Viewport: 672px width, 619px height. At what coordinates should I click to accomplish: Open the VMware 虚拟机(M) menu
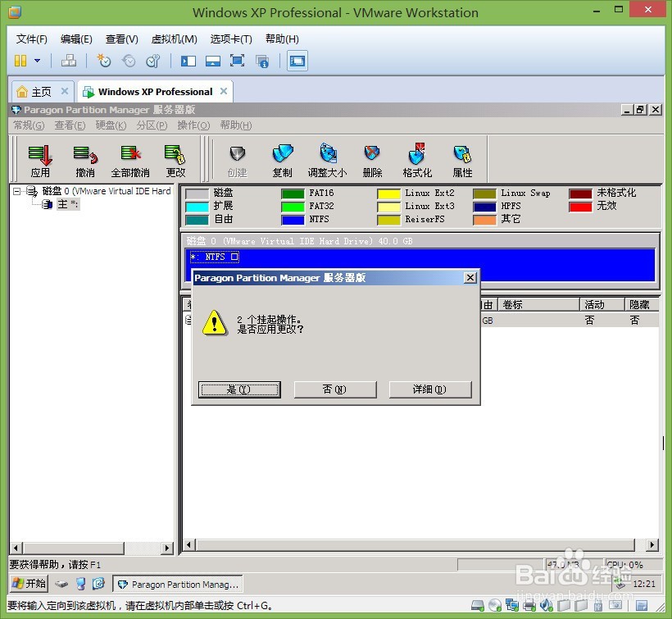coord(174,39)
